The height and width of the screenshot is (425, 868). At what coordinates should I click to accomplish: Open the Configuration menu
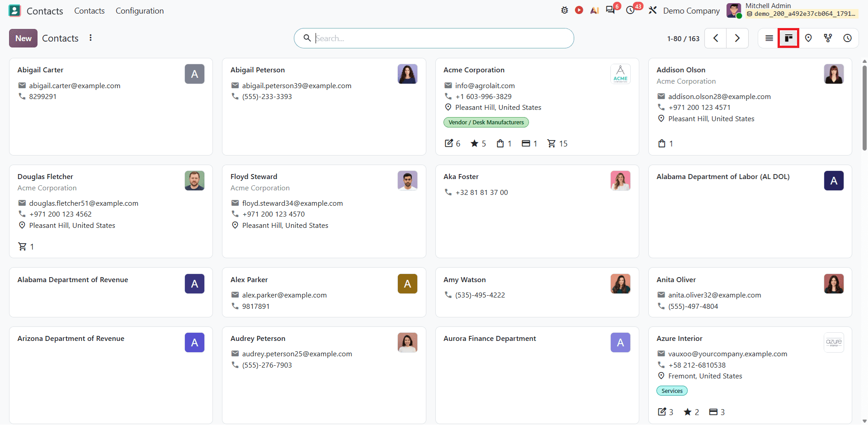(140, 10)
